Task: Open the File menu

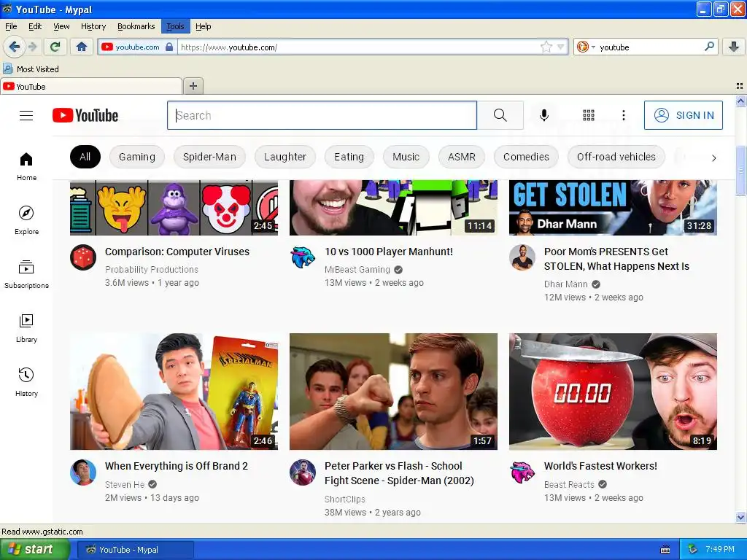Action: tap(11, 26)
